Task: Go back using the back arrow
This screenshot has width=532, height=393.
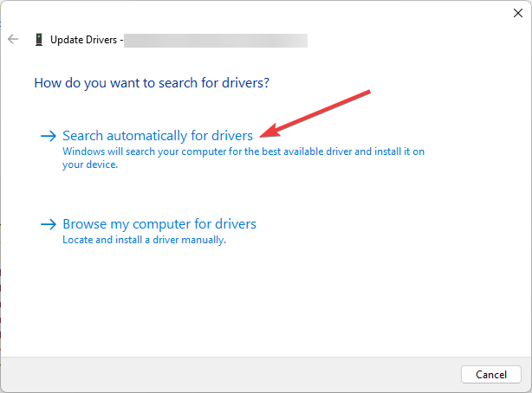Action: coord(13,39)
